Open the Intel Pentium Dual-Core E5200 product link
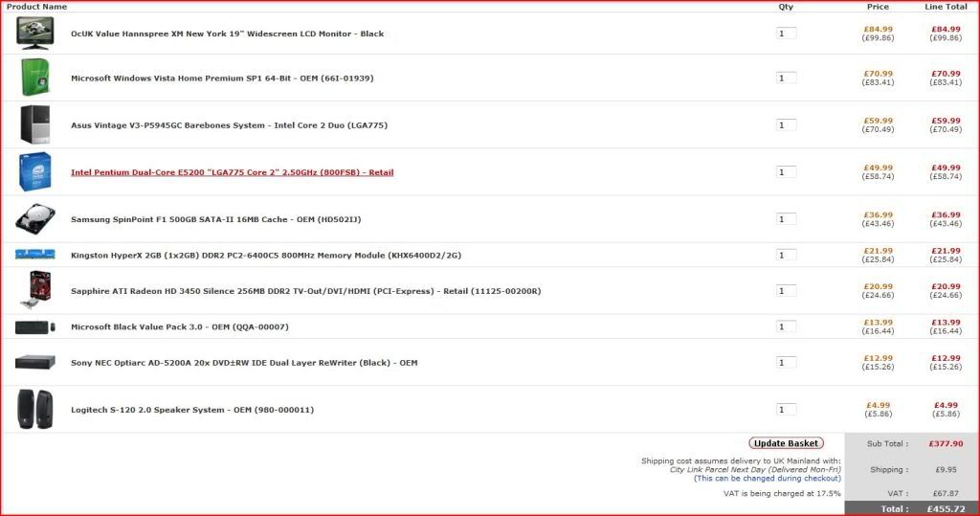Screen dimensions: 980x516 click(x=232, y=172)
